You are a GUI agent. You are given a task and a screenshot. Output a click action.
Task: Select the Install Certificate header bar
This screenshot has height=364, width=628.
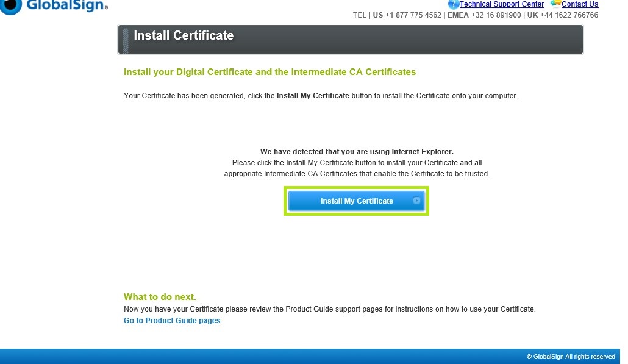(351, 38)
